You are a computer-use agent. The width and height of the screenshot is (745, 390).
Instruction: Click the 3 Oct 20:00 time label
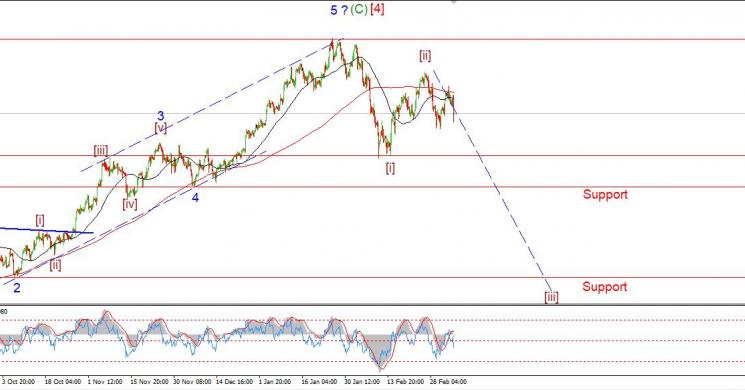click(x=19, y=381)
